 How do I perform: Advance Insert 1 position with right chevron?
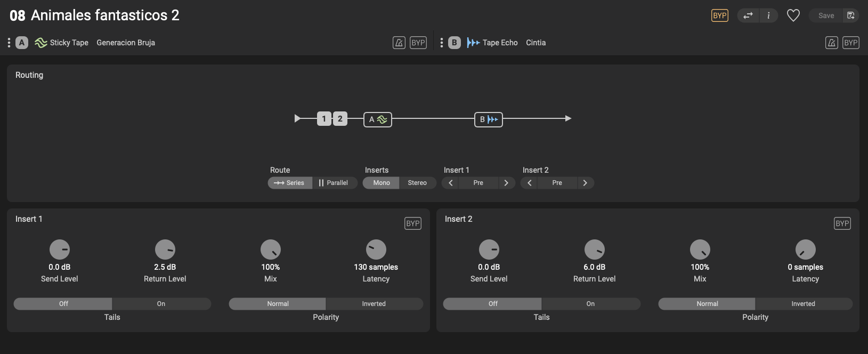click(x=506, y=183)
